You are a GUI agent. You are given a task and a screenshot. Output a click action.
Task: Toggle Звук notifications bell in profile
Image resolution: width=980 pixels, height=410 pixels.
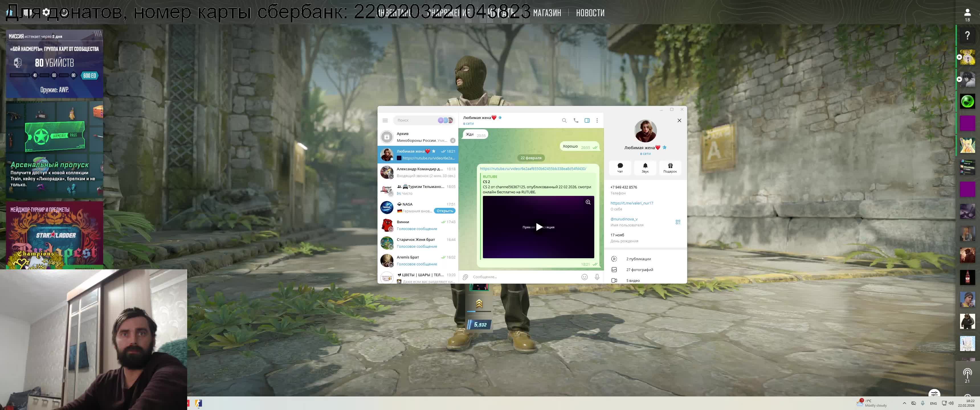(x=645, y=168)
